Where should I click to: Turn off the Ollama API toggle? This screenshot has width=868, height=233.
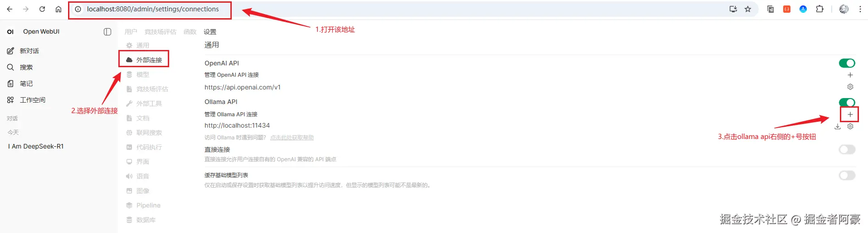(x=847, y=102)
